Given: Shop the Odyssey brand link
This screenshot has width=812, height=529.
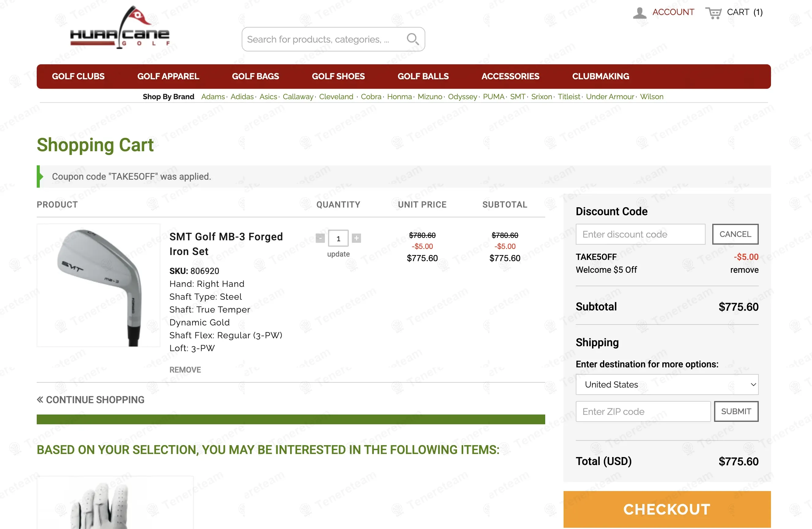Looking at the screenshot, I should click(x=462, y=96).
